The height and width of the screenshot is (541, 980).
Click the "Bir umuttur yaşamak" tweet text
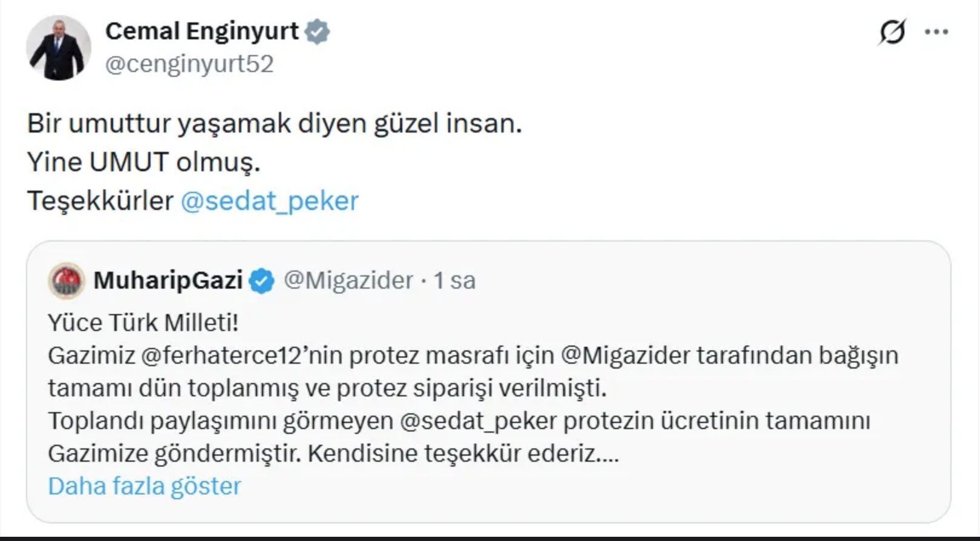coord(274,123)
